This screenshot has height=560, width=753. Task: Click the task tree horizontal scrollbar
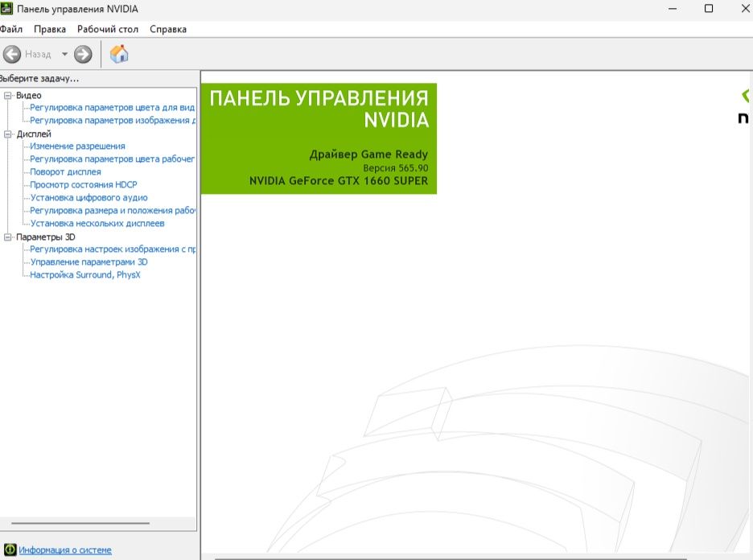point(80,523)
